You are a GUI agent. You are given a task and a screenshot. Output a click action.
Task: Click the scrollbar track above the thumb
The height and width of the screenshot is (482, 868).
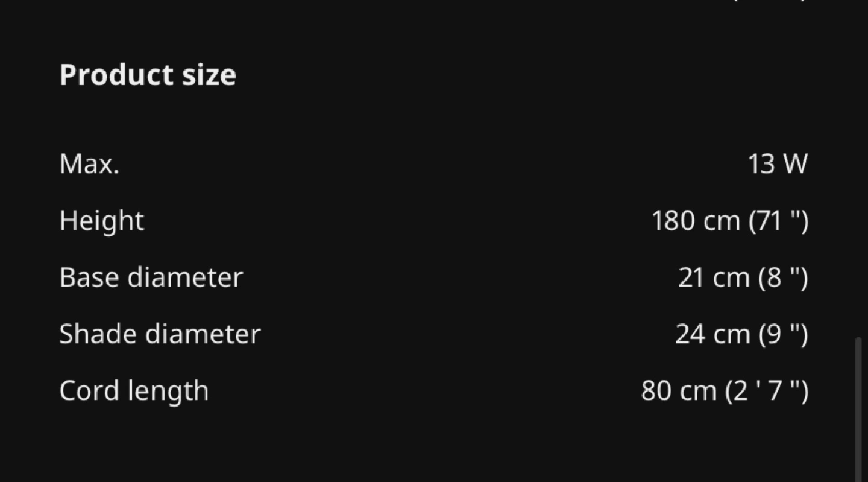pyautogui.click(x=858, y=169)
